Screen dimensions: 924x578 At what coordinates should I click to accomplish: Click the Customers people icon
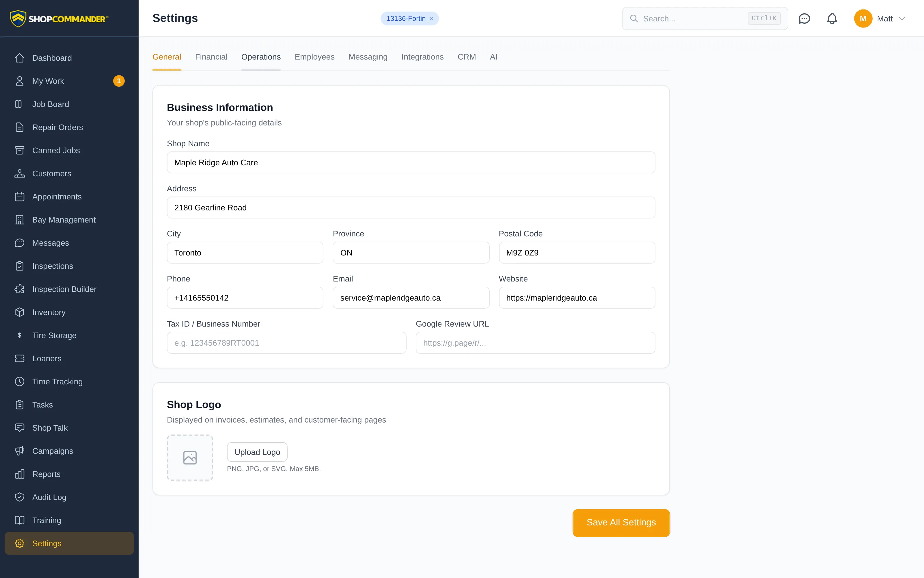[19, 174]
